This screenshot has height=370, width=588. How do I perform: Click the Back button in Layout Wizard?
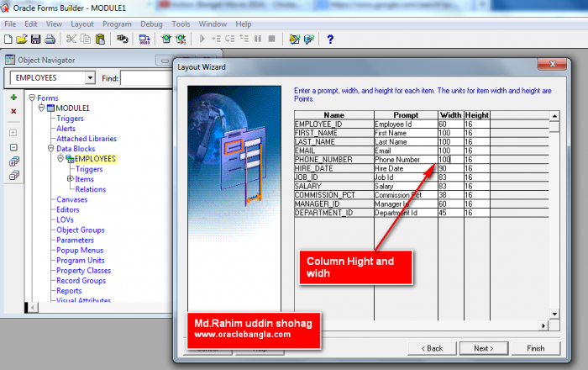click(x=432, y=348)
